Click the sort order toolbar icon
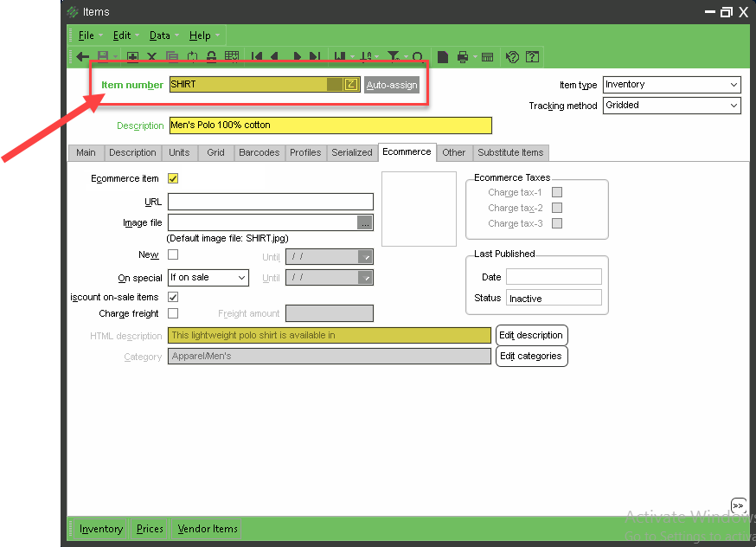Viewport: 756px width, 547px height. (367, 57)
